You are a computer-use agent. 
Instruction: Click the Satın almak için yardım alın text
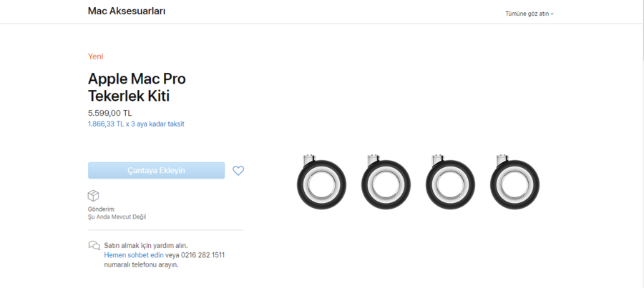point(146,246)
